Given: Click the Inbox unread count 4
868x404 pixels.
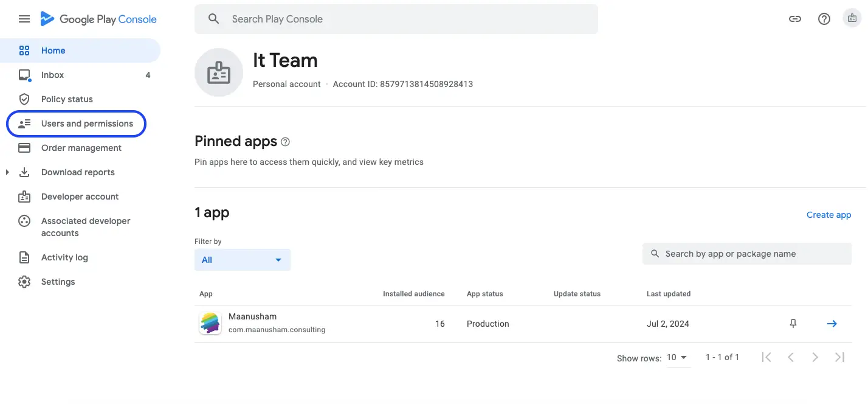Looking at the screenshot, I should [x=148, y=75].
